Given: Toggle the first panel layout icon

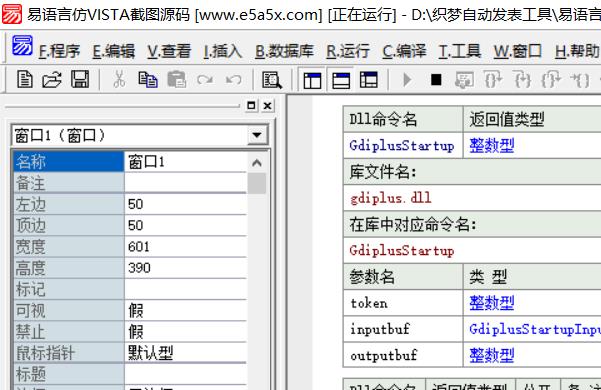Looking at the screenshot, I should 312,80.
